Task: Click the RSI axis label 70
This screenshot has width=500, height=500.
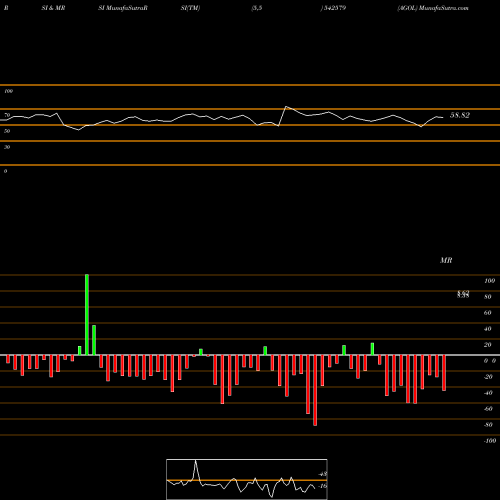Action: coord(7,115)
